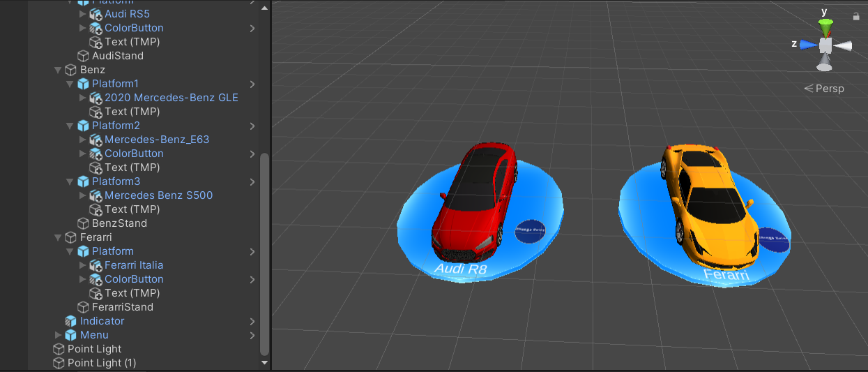Select Text (TMP) under Platform3
Image resolution: width=868 pixels, height=372 pixels.
point(132,209)
